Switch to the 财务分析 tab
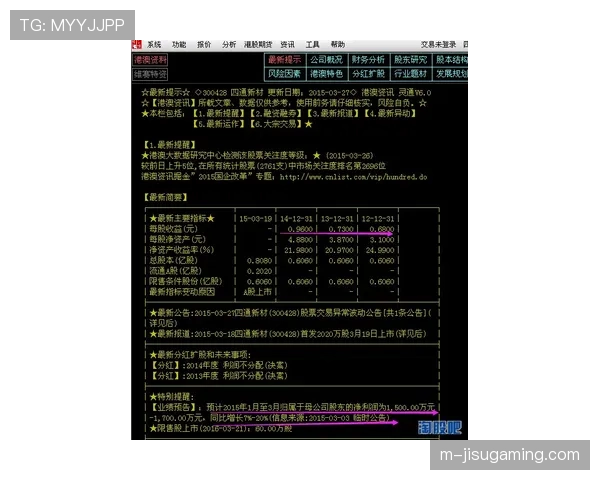Screen dimensions: 600x480 click(x=368, y=60)
